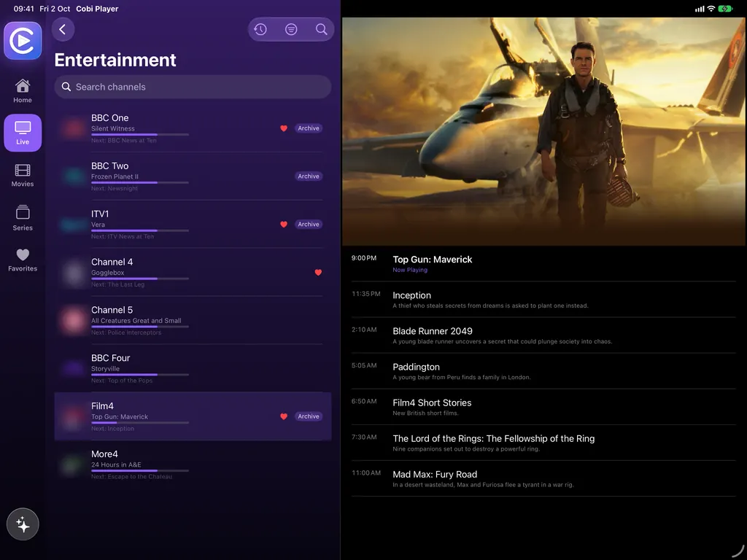Viewport: 747px width, 560px height.
Task: Open the Cobi Player app logo
Action: [x=23, y=41]
